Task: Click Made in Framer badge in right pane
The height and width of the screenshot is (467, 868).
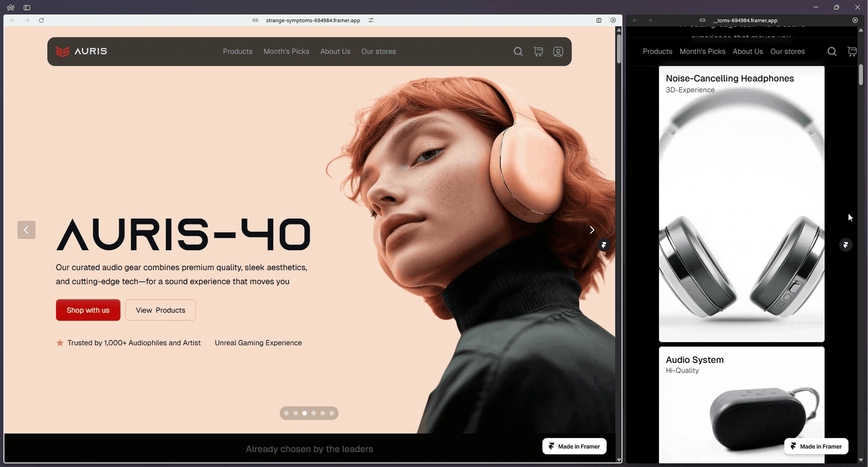Action: click(x=816, y=446)
